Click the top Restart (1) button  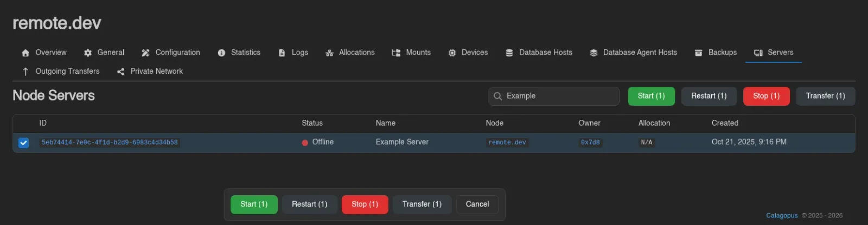tap(709, 96)
